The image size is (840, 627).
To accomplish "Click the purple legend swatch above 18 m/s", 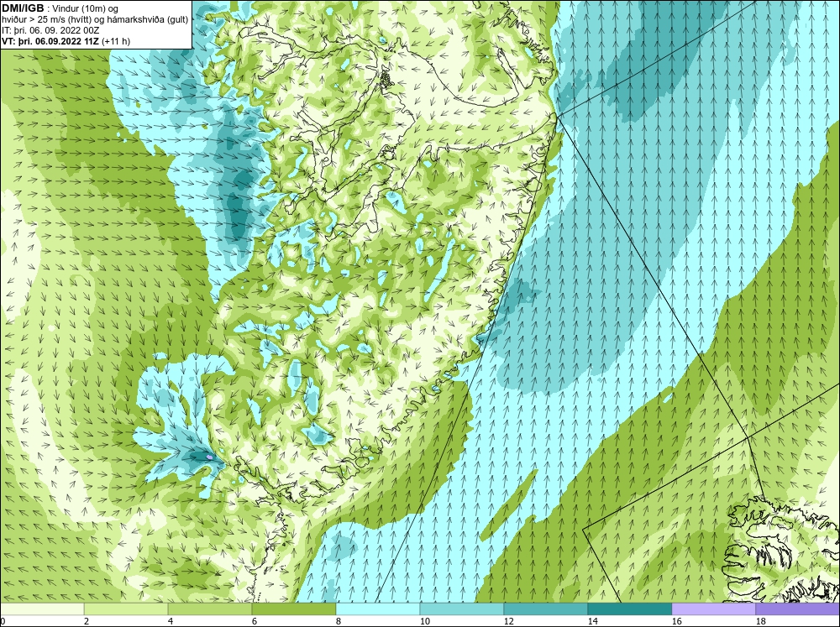I will click(798, 609).
